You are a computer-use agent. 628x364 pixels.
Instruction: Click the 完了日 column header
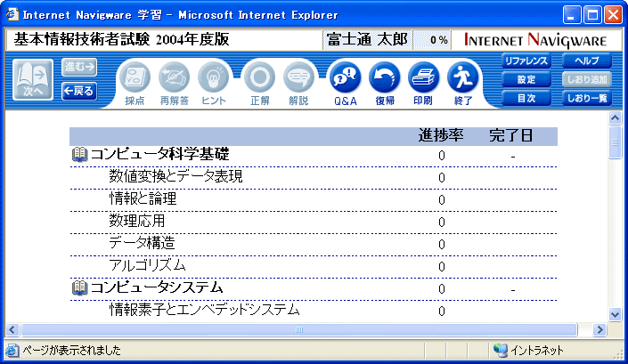coord(511,135)
